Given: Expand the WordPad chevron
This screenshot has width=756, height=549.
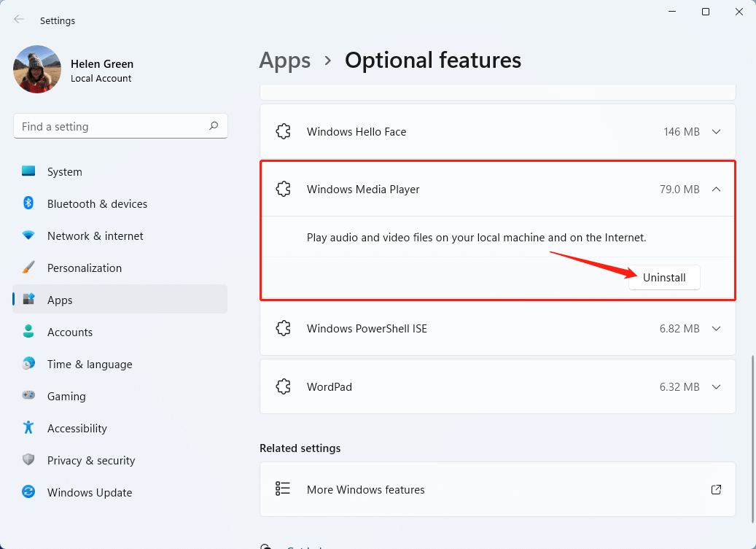Looking at the screenshot, I should pyautogui.click(x=717, y=387).
